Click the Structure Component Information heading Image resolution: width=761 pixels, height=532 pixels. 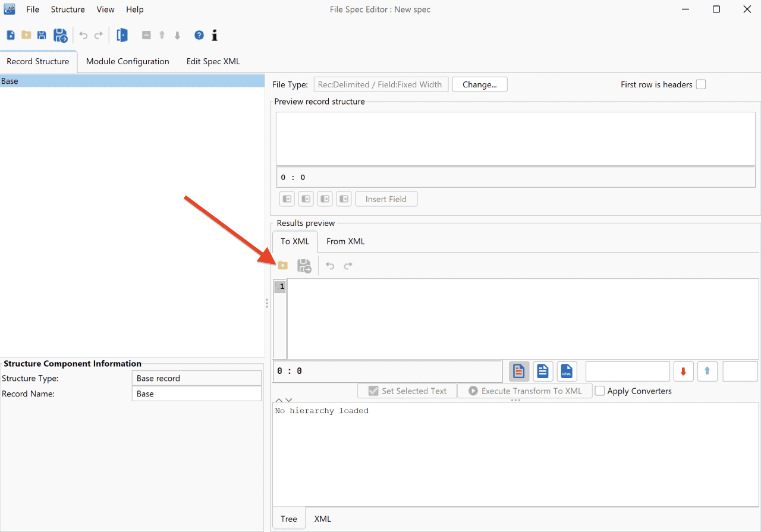73,364
